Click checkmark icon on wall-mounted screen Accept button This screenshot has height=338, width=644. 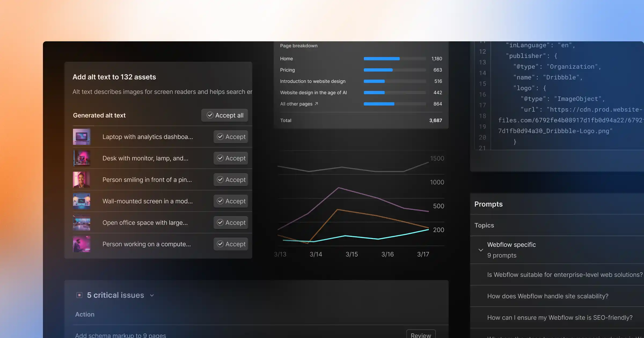(x=221, y=201)
